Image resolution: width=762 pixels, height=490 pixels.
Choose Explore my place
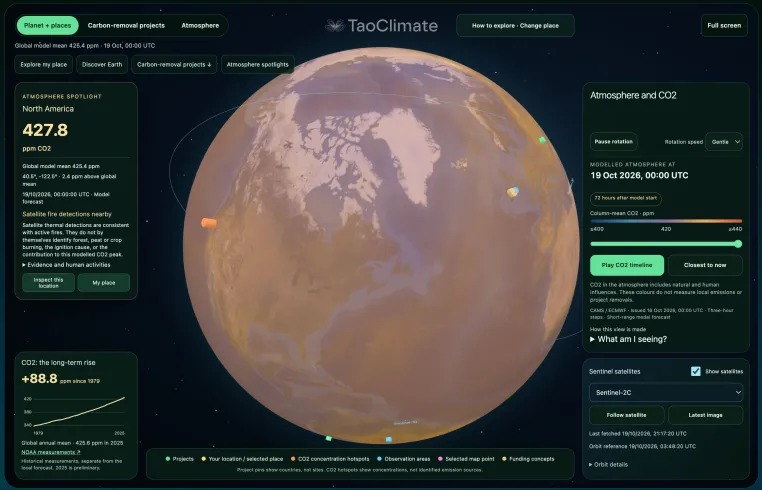click(44, 64)
